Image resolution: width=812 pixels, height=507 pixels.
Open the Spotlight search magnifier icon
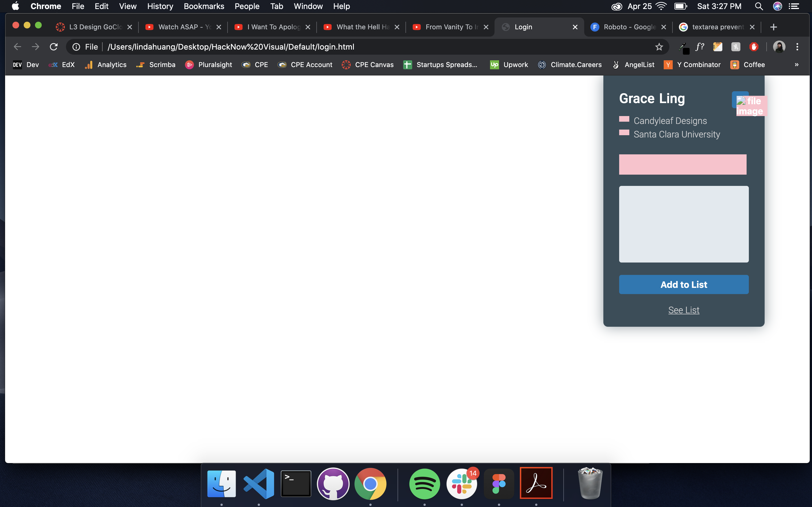[x=759, y=6]
